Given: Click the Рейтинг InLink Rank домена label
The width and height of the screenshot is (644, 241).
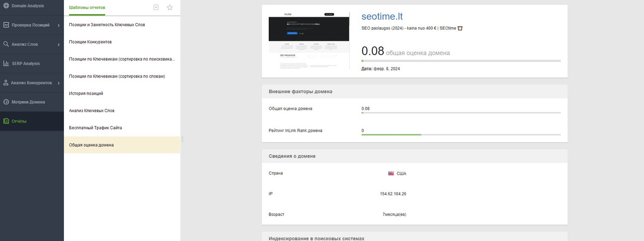Looking at the screenshot, I should [295, 130].
